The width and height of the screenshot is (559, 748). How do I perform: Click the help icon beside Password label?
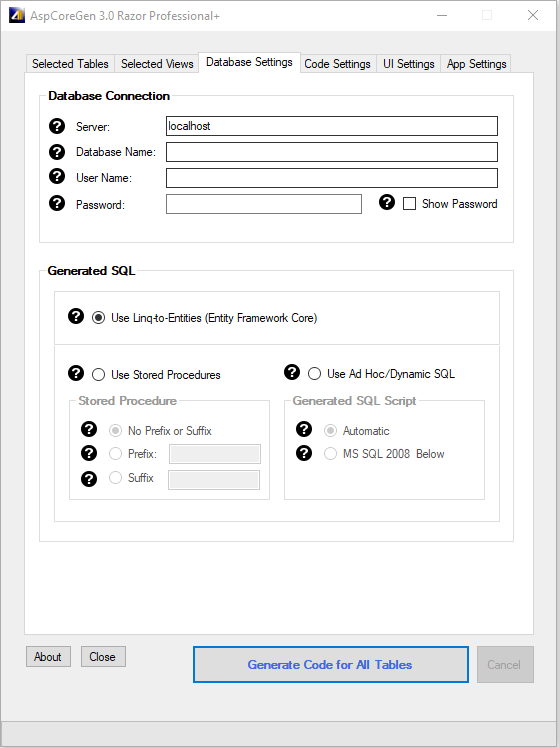point(57,203)
